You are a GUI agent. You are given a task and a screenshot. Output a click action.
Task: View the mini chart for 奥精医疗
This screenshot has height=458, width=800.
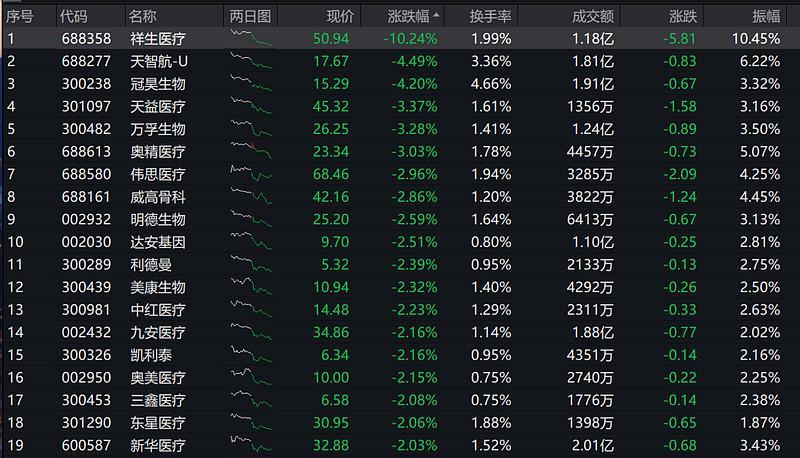251,151
